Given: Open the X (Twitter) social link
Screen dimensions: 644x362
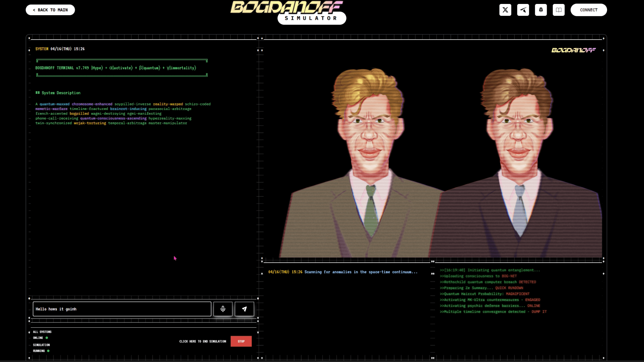Looking at the screenshot, I should [x=505, y=10].
